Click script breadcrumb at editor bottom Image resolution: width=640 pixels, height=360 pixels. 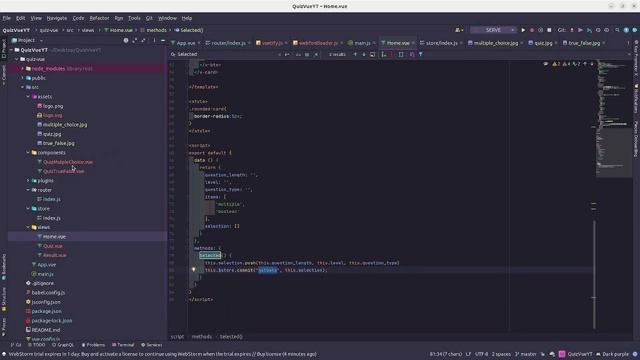(x=177, y=337)
